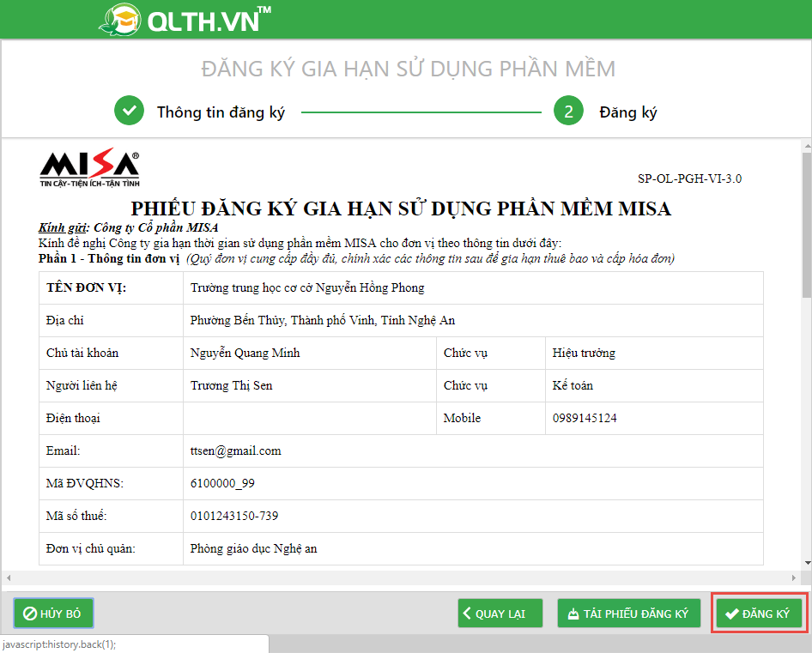Select the Đăng ký step label
The width and height of the screenshot is (812, 653).
pos(627,112)
